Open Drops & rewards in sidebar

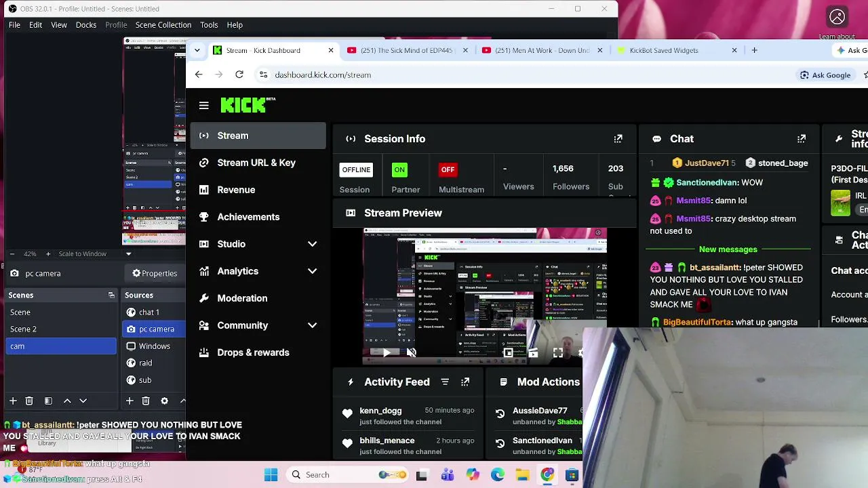(258, 352)
